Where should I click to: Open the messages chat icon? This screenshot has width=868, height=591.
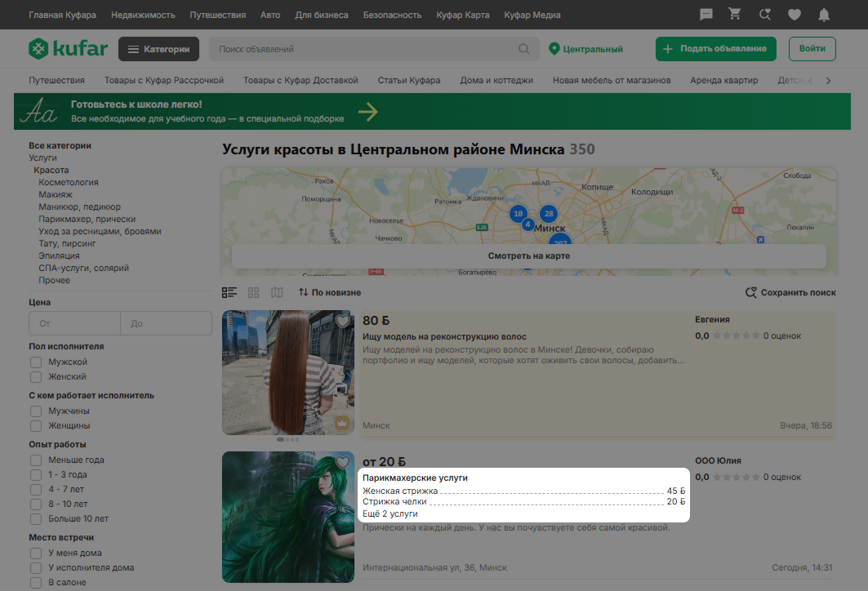[x=706, y=15]
